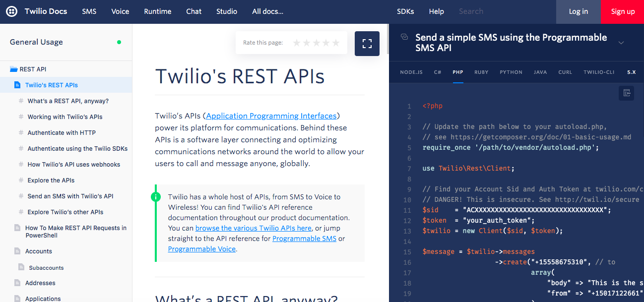Click the document icon next to Accounts
This screenshot has height=302, width=644.
coord(17,251)
